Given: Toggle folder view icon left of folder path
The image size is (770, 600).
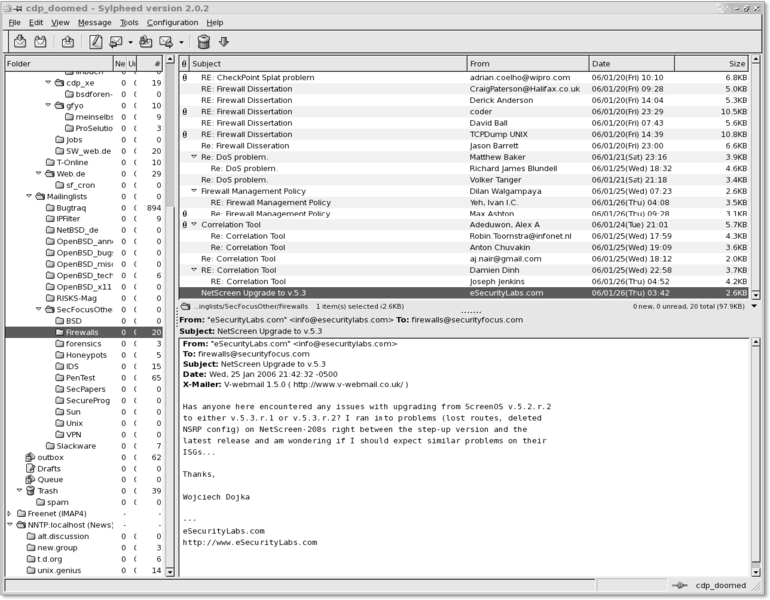Looking at the screenshot, I should tap(186, 306).
